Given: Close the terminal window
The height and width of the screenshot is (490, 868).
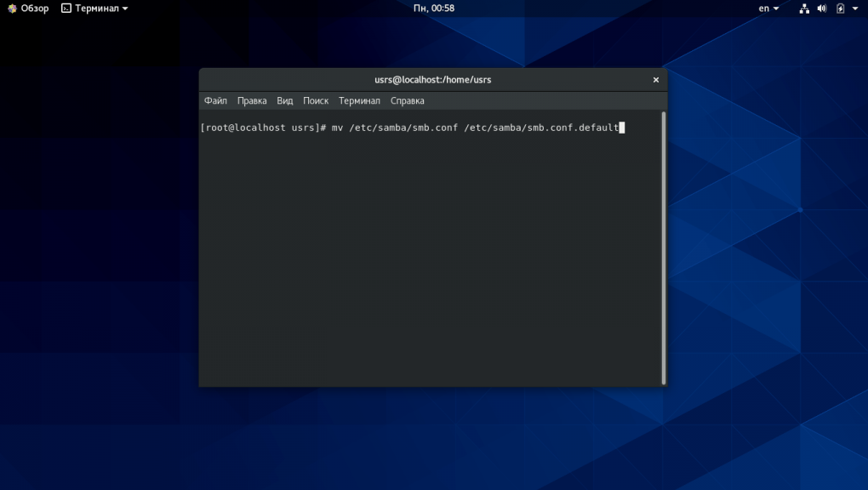Looking at the screenshot, I should click(x=655, y=80).
